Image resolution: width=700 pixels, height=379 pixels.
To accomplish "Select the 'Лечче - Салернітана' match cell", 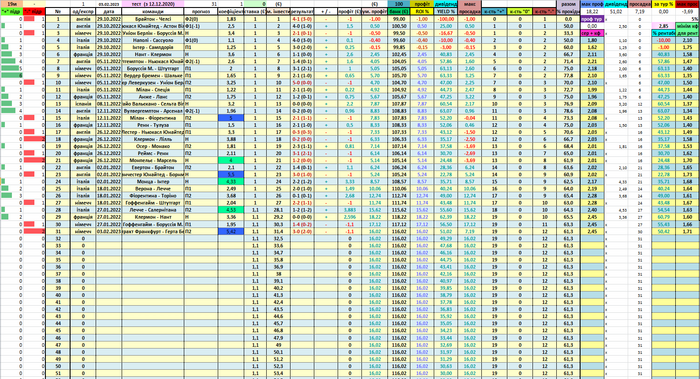I will (x=153, y=210).
